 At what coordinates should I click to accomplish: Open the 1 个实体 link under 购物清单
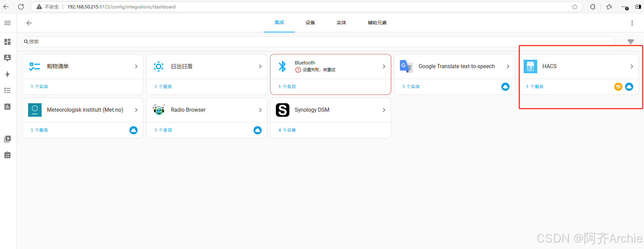[x=40, y=87]
